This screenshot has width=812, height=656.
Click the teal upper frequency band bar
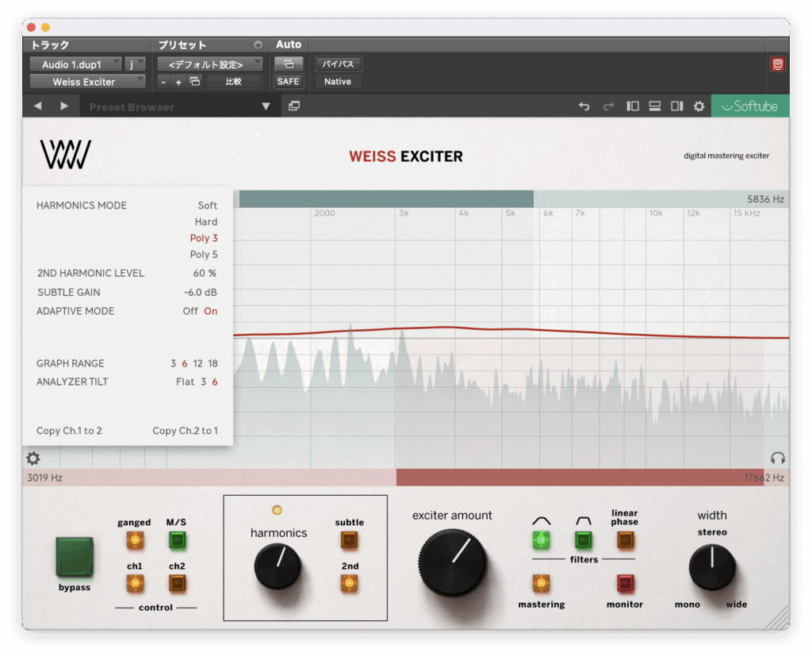pos(386,199)
